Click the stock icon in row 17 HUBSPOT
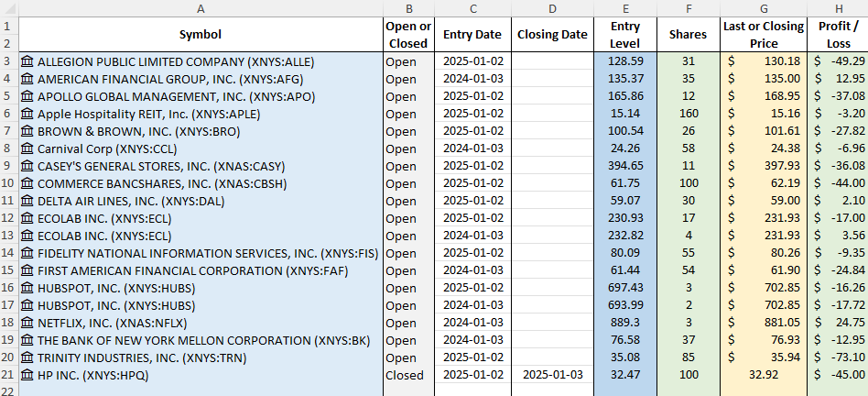 coord(27,306)
